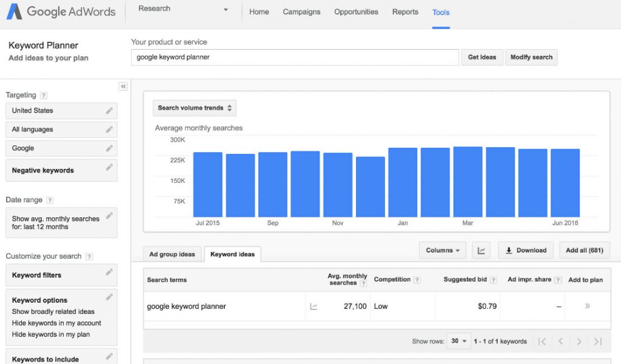Click Low competition value
Viewport: 621px width, 364px height.
(x=381, y=306)
